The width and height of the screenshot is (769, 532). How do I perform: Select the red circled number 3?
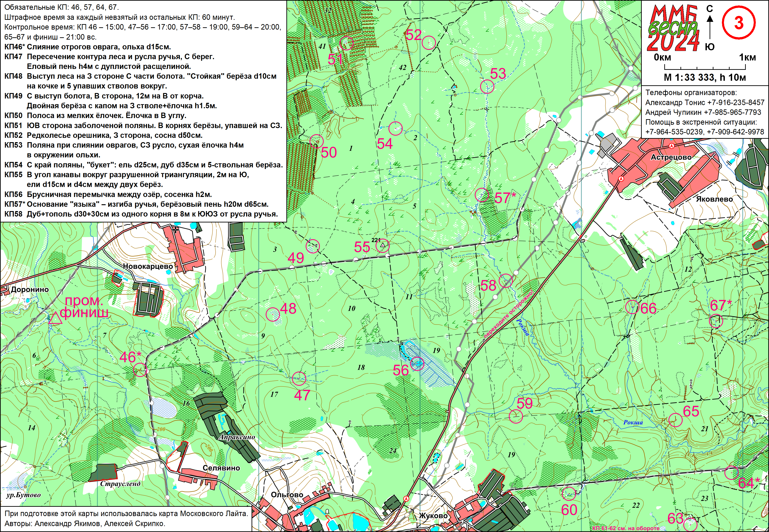(x=739, y=23)
